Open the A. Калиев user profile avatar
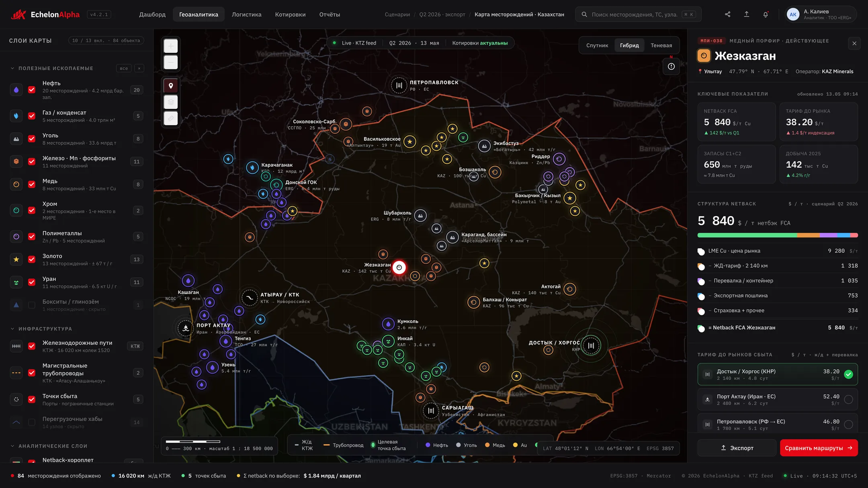868x488 pixels. (793, 14)
